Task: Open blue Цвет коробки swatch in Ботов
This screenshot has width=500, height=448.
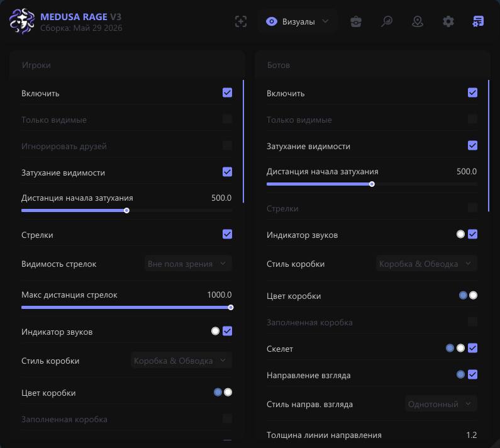Action: [x=463, y=295]
